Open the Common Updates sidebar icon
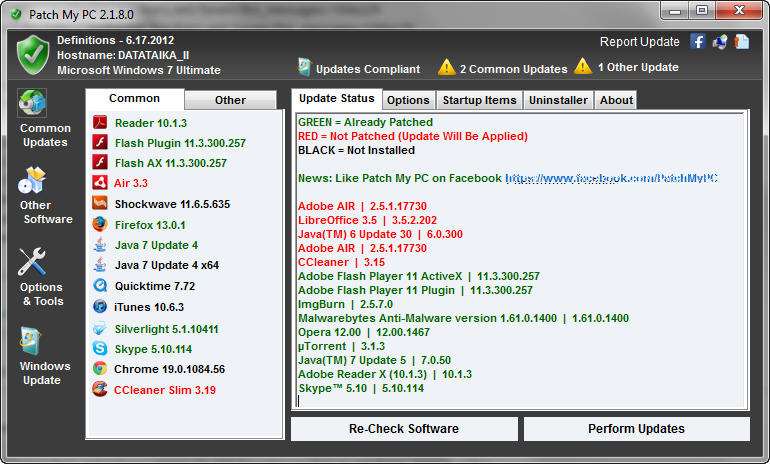Screen dimensions: 770x464 (x=32, y=103)
